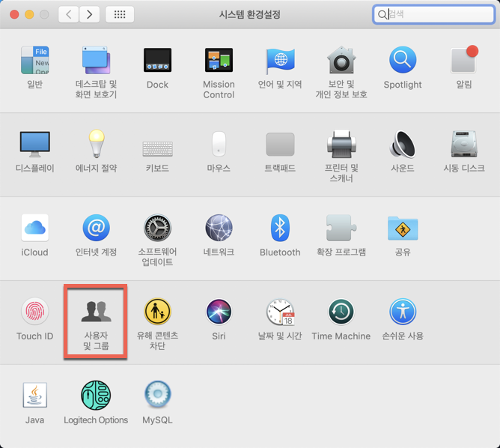Screen dimensions: 500x448
Task: Go back with the left arrow button
Action: click(69, 14)
